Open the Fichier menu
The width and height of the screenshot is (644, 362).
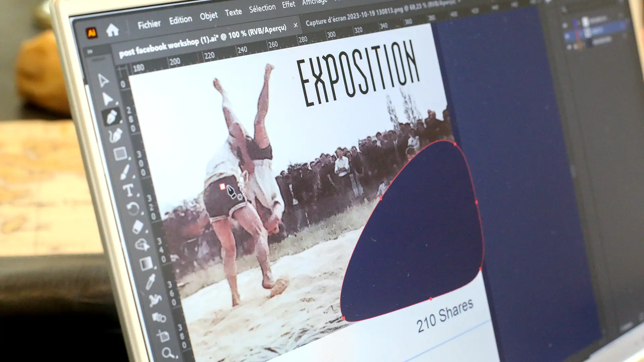[x=149, y=24]
